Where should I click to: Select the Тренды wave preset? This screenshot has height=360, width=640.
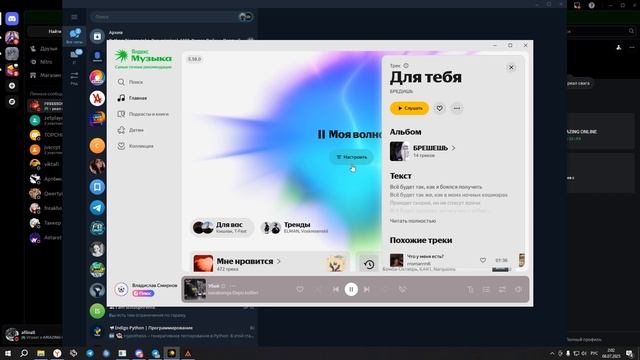coord(295,227)
